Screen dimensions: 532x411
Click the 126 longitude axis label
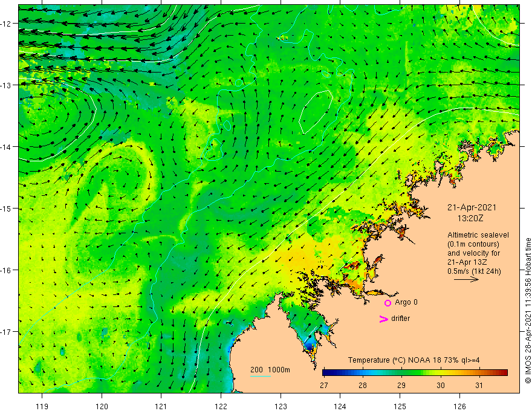coord(459,406)
